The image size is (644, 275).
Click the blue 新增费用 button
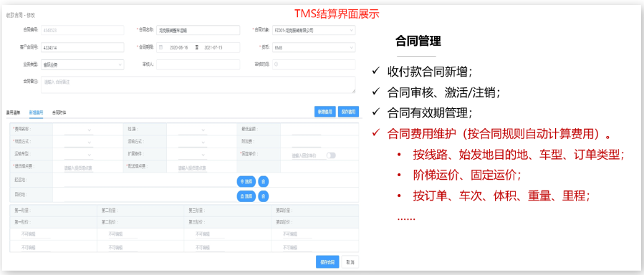(x=325, y=112)
